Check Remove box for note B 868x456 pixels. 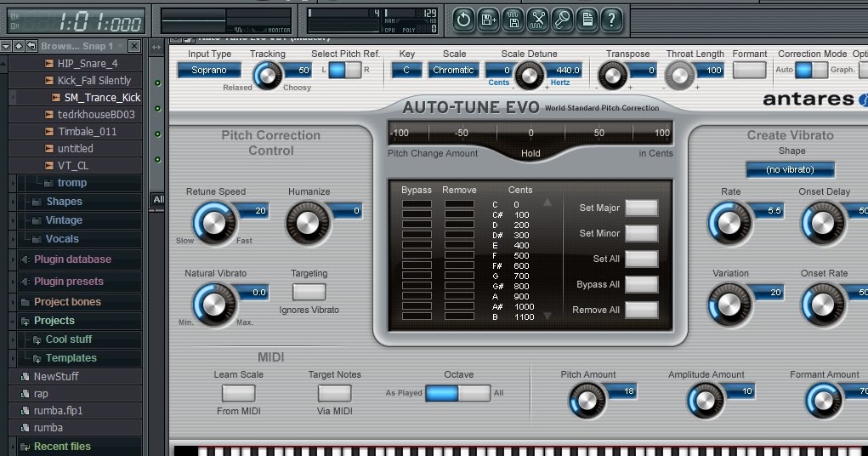coord(459,316)
